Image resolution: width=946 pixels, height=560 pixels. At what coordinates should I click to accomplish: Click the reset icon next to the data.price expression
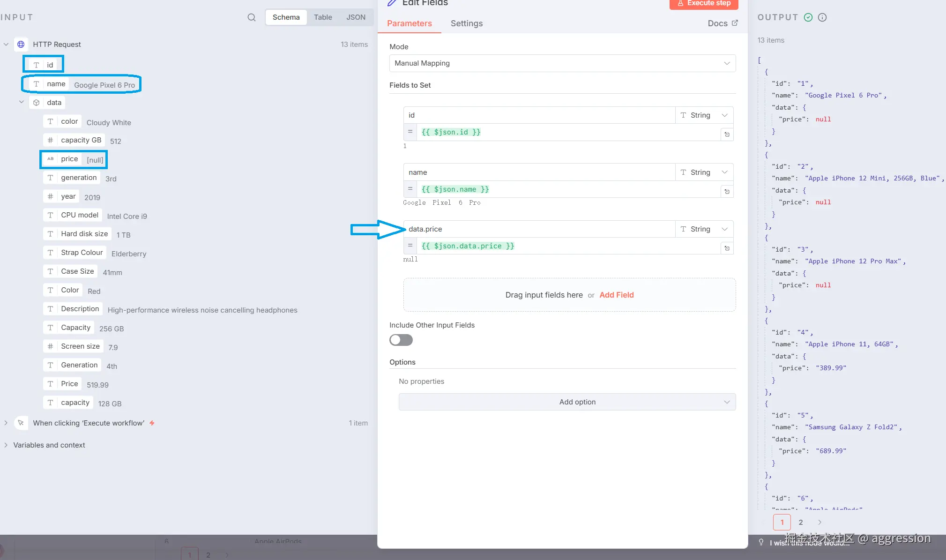click(x=727, y=248)
